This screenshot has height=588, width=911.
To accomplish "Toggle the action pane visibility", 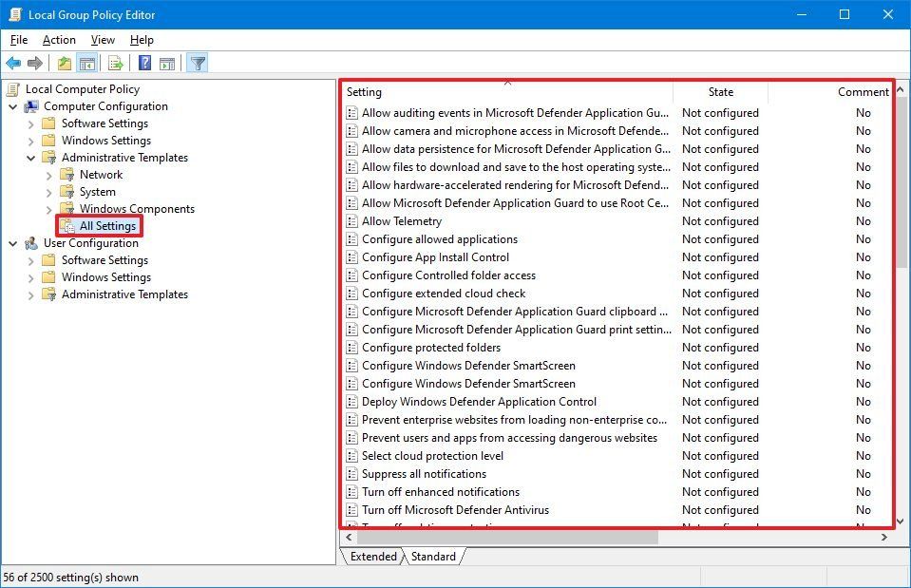I will (166, 63).
